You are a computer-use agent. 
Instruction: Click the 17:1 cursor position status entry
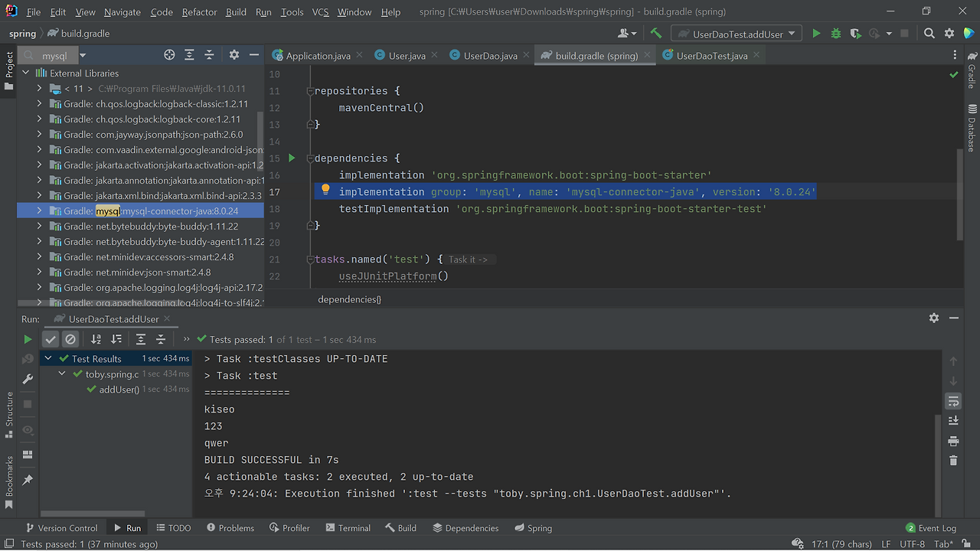[x=841, y=544]
